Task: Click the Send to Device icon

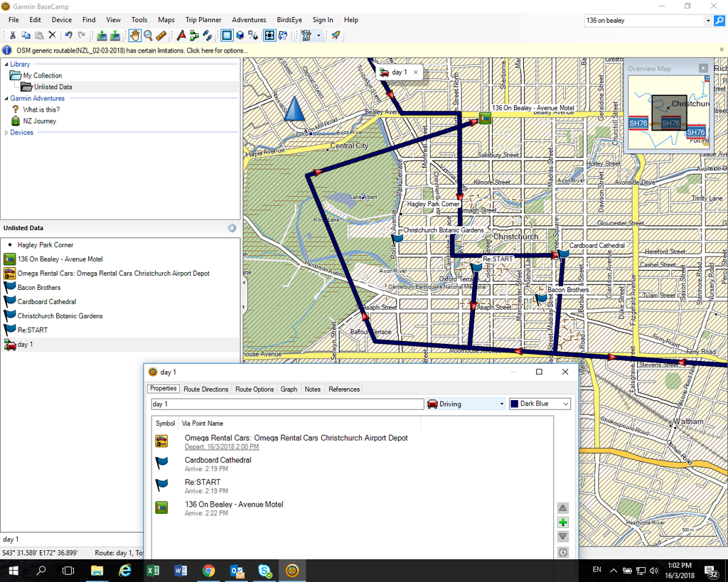Action: [102, 36]
